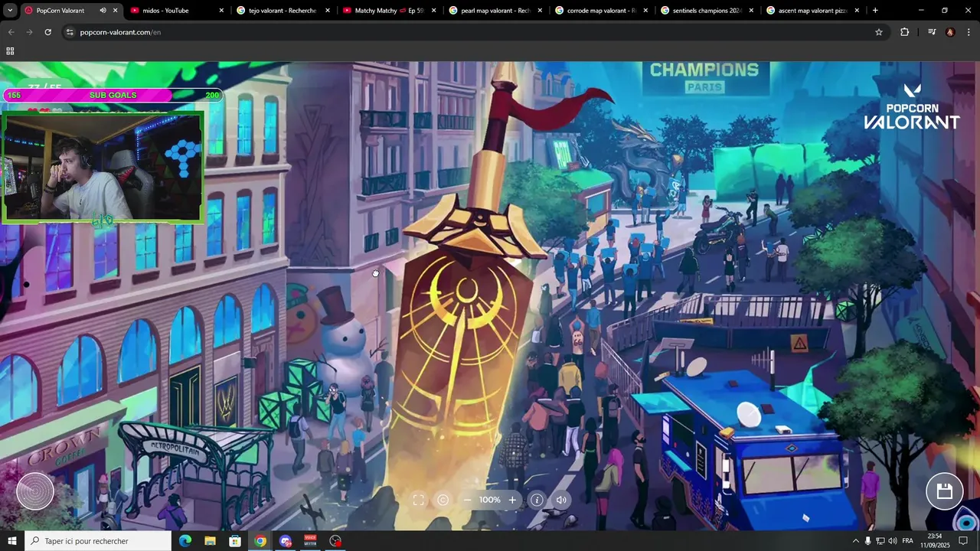Switch to the Matchy Matchy Ep tab
This screenshot has width=980, height=551.
[x=389, y=11]
